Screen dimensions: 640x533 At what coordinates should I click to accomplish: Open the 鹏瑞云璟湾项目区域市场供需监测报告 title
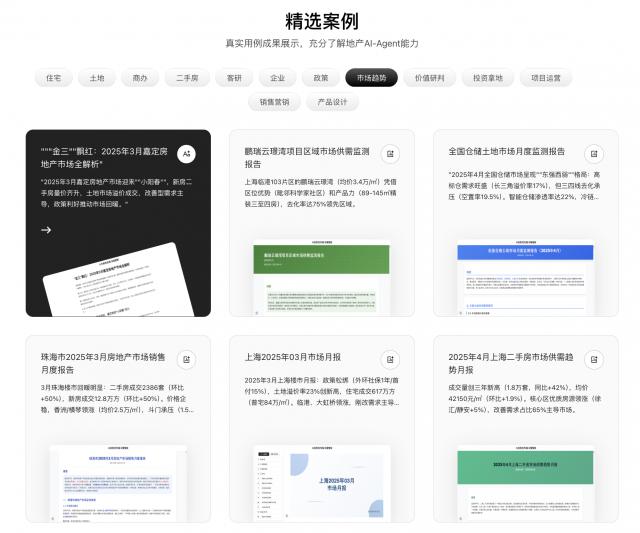point(307,157)
